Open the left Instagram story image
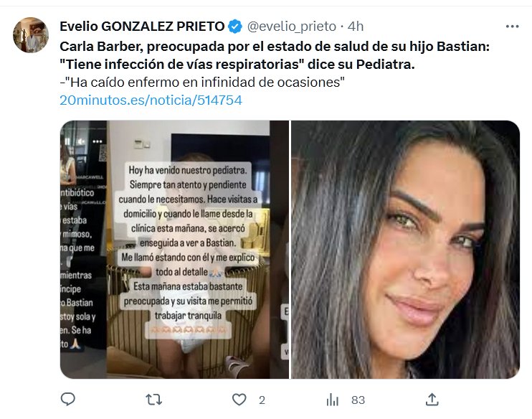 click(x=174, y=250)
